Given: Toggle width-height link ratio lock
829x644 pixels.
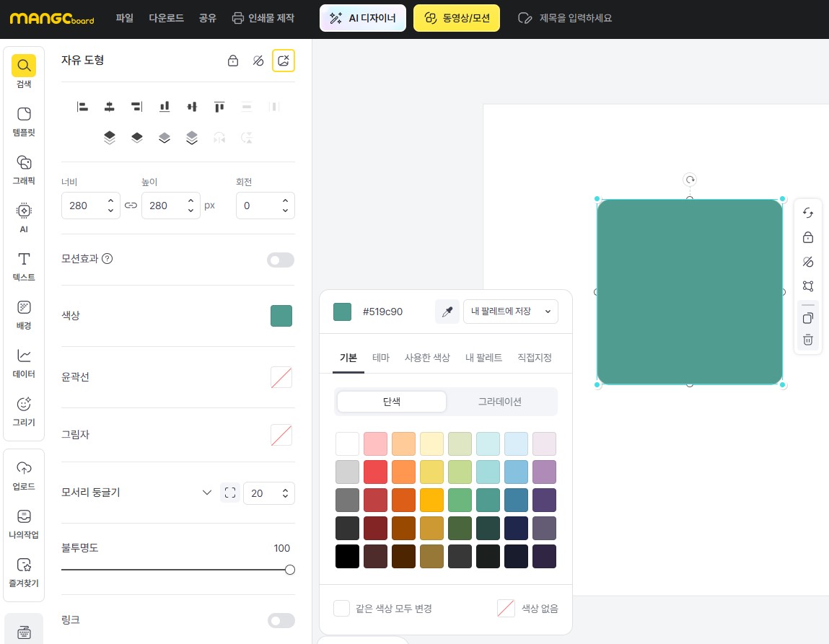Looking at the screenshot, I should point(131,206).
